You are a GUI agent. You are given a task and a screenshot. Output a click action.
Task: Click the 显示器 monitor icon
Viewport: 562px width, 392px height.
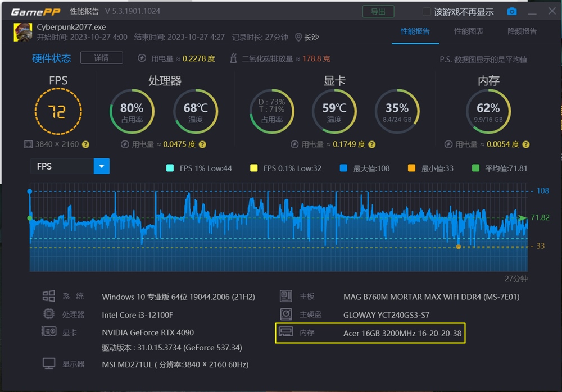49,363
